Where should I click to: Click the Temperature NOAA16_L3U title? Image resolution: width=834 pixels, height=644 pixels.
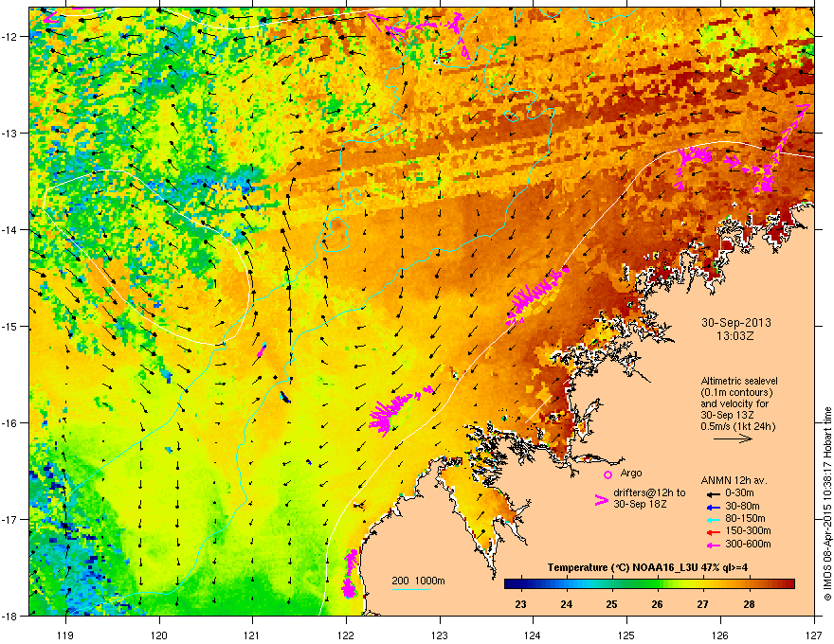[x=647, y=567]
